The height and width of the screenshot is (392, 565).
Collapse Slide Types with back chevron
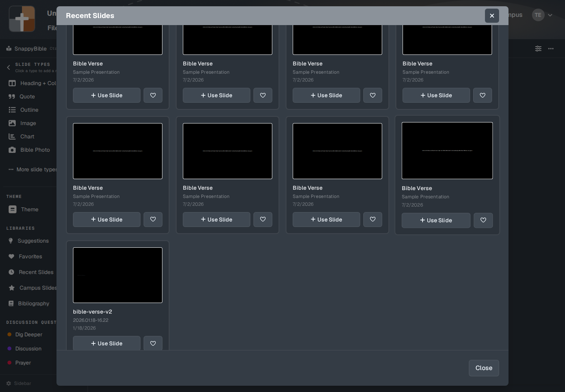(9, 67)
